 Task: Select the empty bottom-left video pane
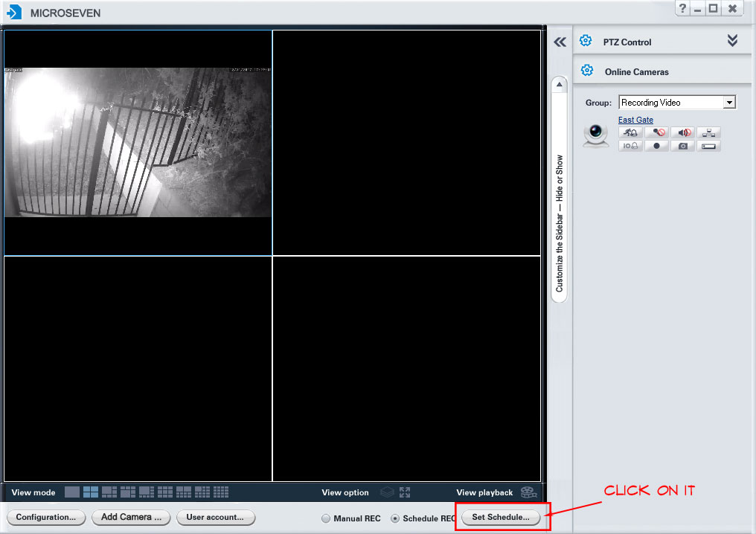(138, 369)
